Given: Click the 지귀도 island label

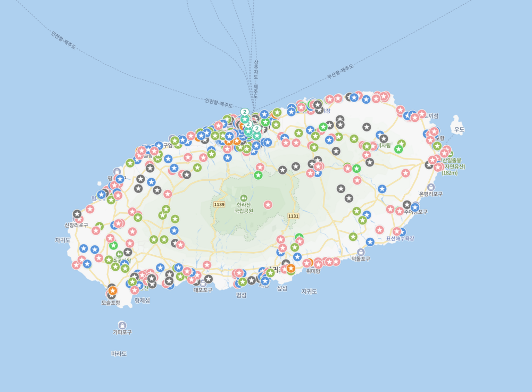Looking at the screenshot, I should [x=309, y=291].
